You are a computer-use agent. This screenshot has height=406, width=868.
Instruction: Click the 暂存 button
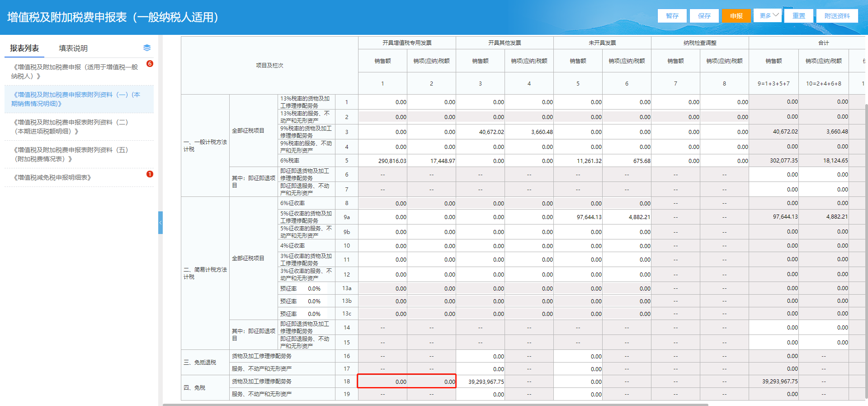(x=672, y=16)
